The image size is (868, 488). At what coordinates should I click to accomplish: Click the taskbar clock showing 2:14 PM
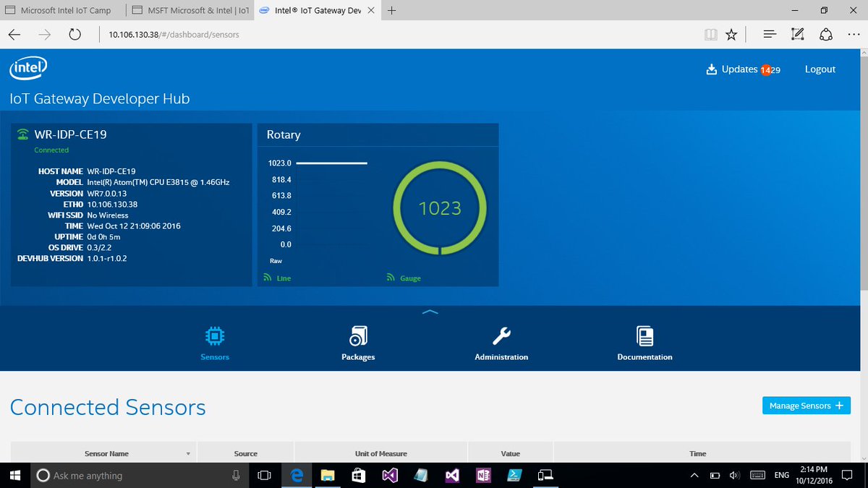815,475
